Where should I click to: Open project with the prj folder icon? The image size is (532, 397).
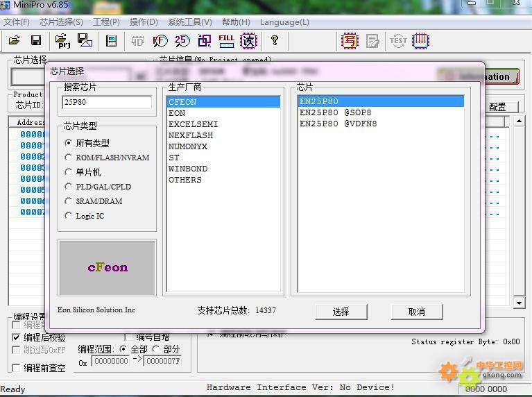(x=62, y=41)
